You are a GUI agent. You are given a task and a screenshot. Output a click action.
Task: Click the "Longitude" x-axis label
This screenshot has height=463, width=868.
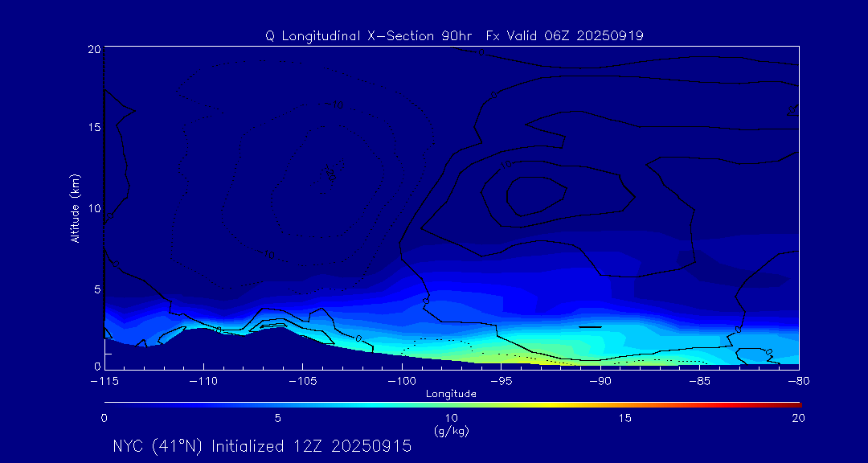tap(451, 394)
